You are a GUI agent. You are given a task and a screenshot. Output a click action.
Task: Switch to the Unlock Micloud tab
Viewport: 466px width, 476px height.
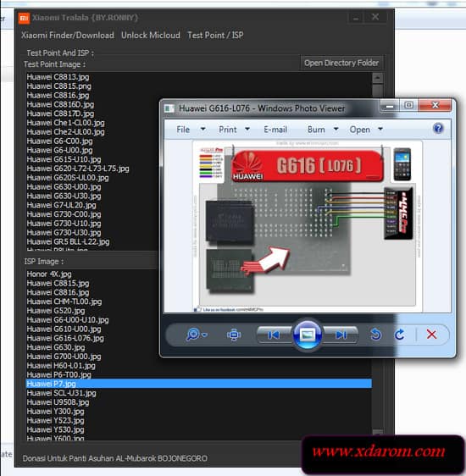151,36
